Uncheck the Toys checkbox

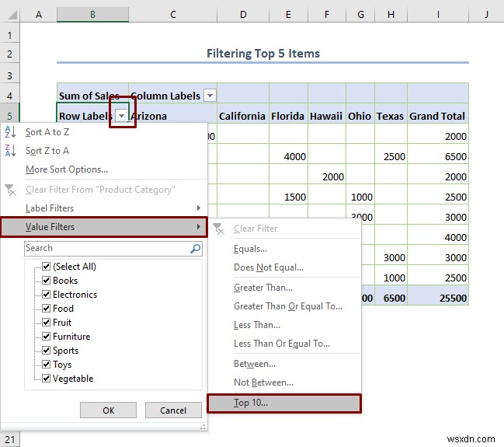(x=47, y=365)
